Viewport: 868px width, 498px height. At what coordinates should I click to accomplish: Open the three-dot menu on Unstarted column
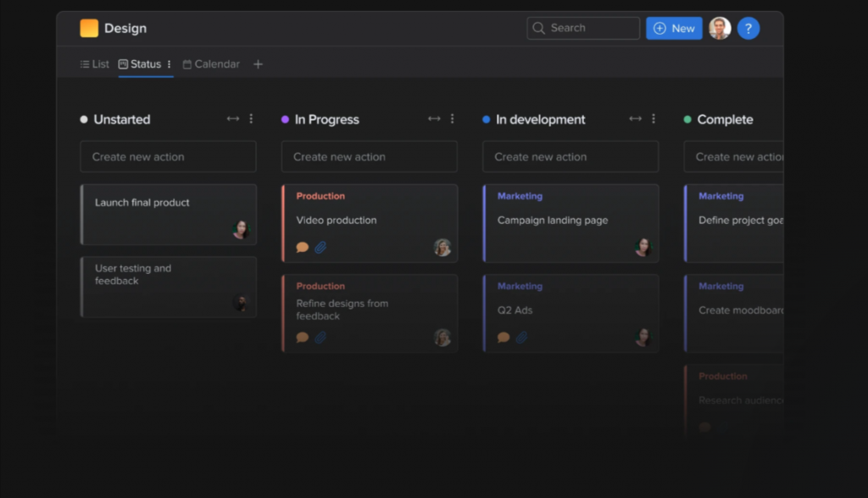tap(251, 119)
